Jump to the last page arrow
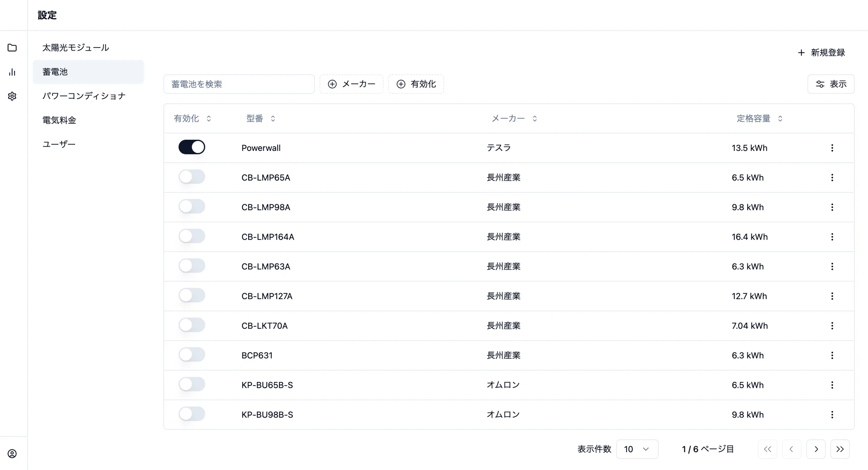 pos(840,449)
